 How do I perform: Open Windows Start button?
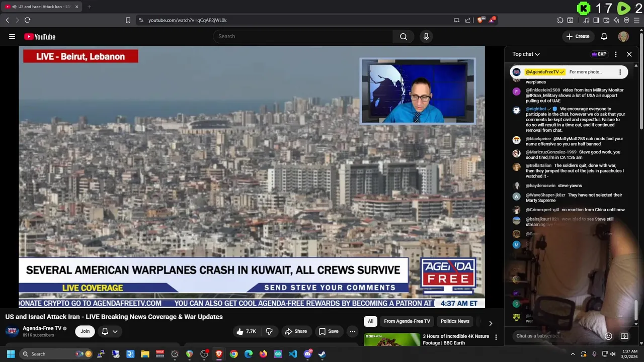pos(11,354)
